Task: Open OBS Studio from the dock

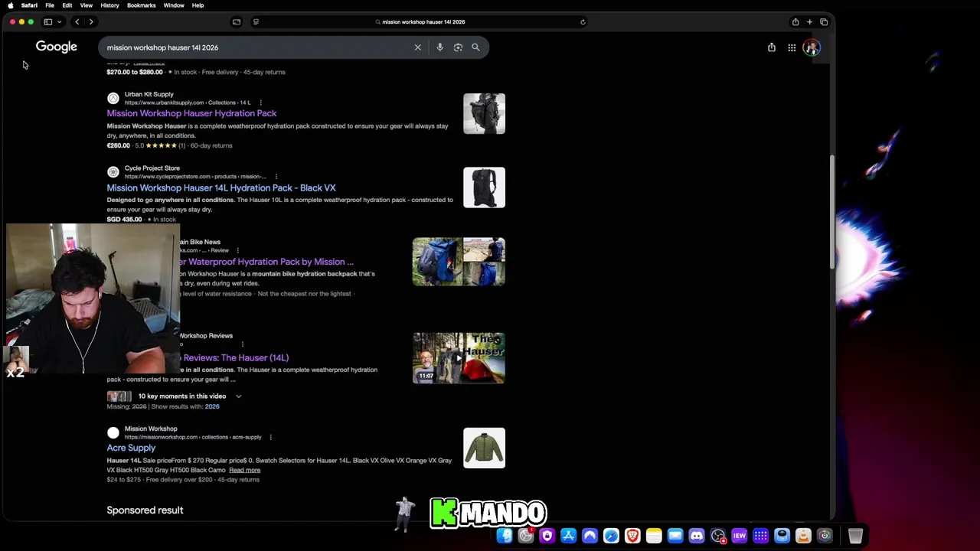Action: pyautogui.click(x=718, y=536)
